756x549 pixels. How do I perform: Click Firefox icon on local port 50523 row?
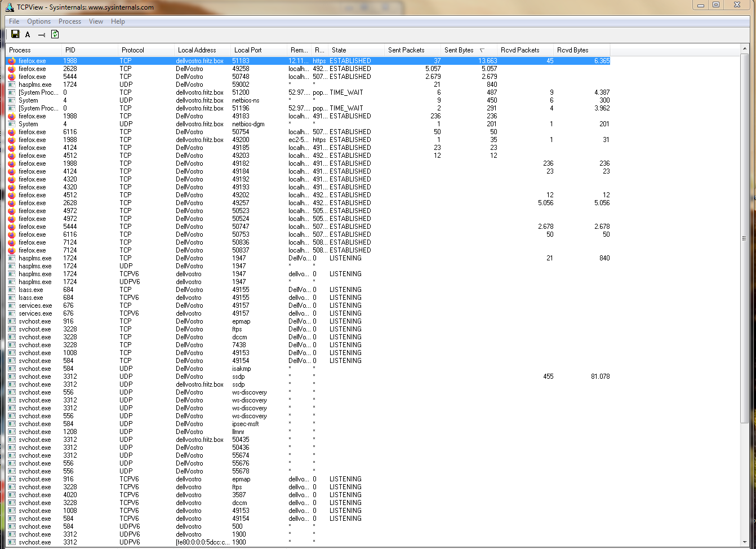point(12,211)
